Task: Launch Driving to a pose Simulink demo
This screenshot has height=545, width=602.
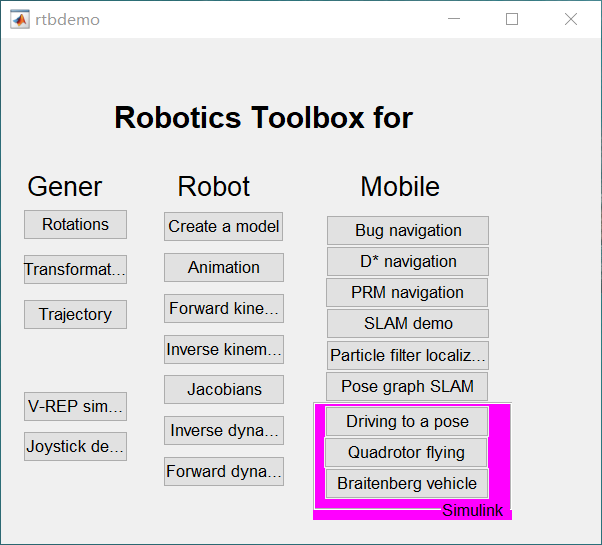Action: coord(407,421)
